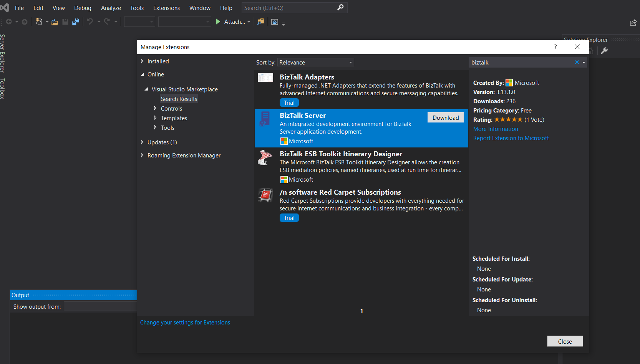Click the magnifier icon in Quick Launch search
The image size is (640, 364).
click(340, 7)
